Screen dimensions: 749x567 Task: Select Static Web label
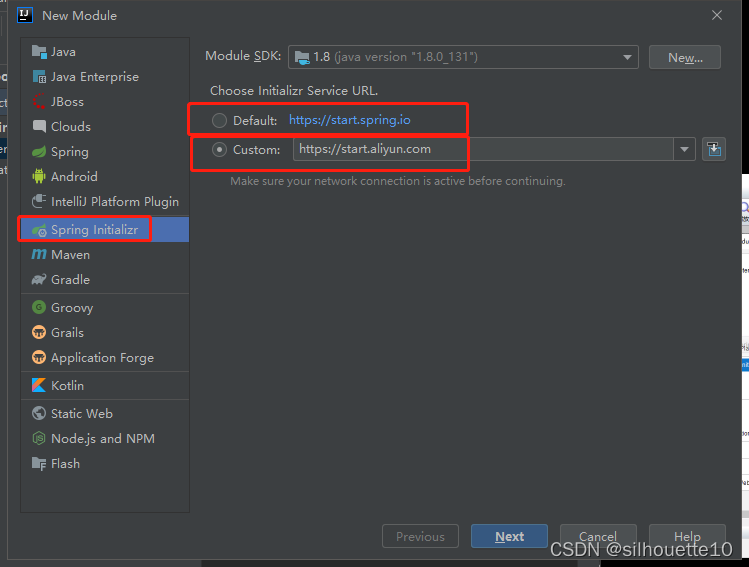tap(82, 414)
